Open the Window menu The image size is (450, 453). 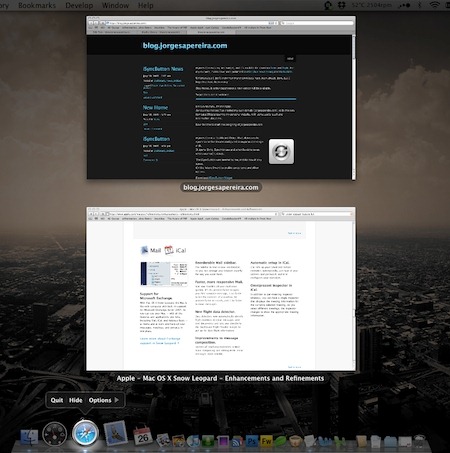[115, 5]
